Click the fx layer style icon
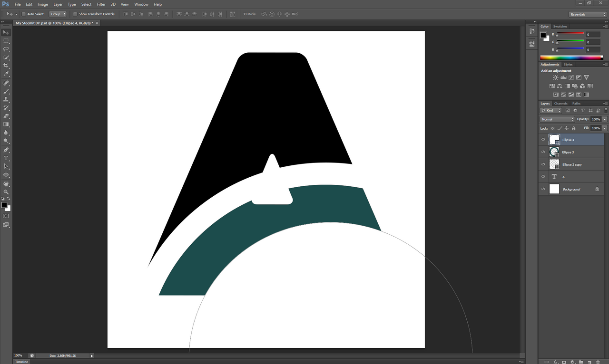 click(555, 362)
